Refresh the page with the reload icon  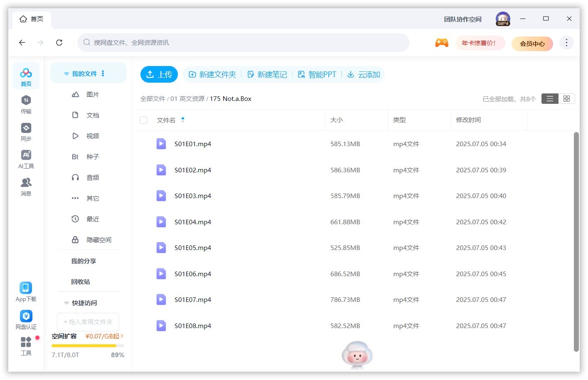pyautogui.click(x=59, y=42)
